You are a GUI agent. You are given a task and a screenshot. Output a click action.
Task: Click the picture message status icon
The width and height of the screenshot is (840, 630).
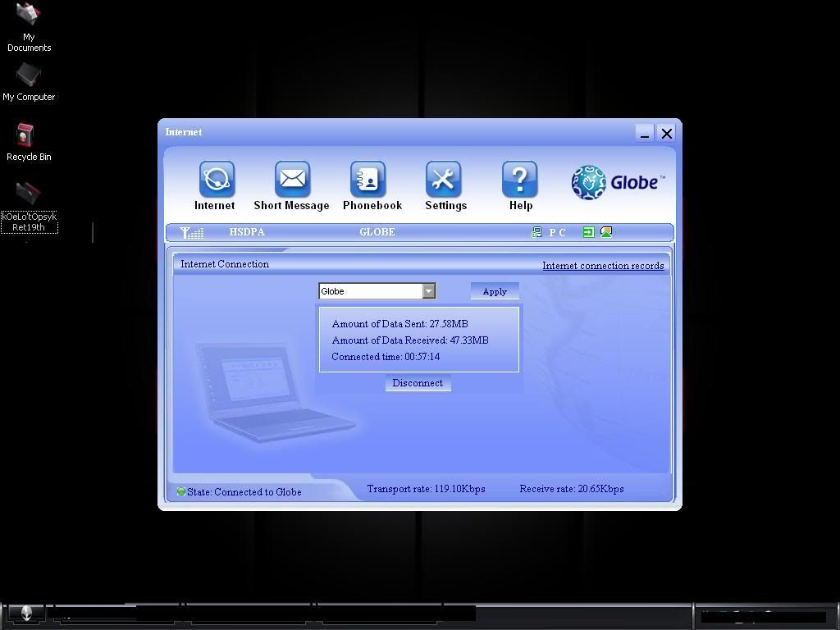click(x=606, y=232)
